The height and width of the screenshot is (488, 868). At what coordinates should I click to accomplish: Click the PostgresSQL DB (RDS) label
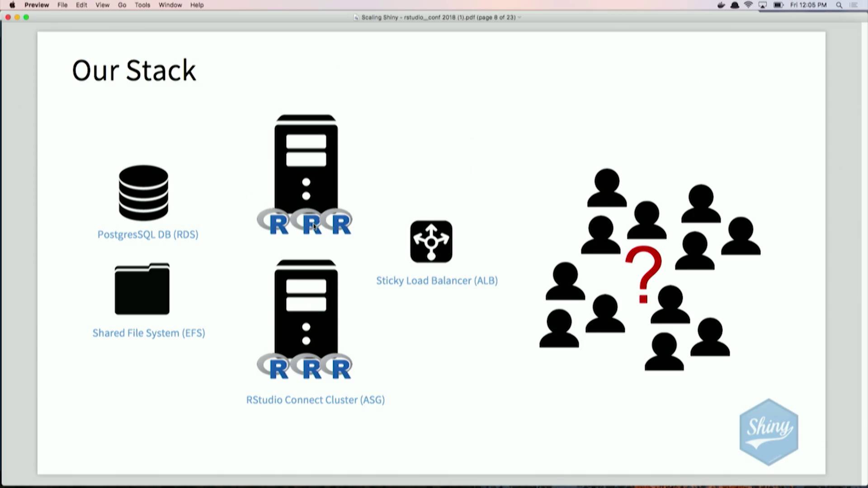pyautogui.click(x=148, y=235)
